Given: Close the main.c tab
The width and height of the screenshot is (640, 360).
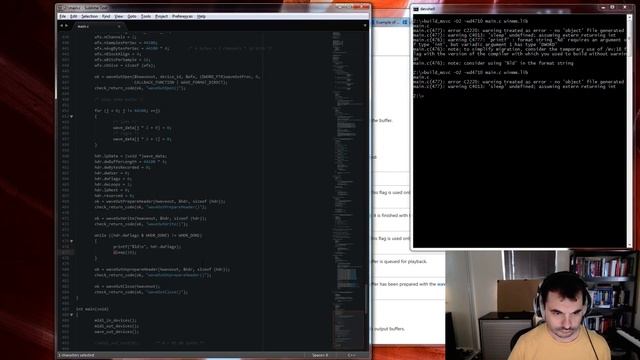Looking at the screenshot, I should click(x=119, y=26).
